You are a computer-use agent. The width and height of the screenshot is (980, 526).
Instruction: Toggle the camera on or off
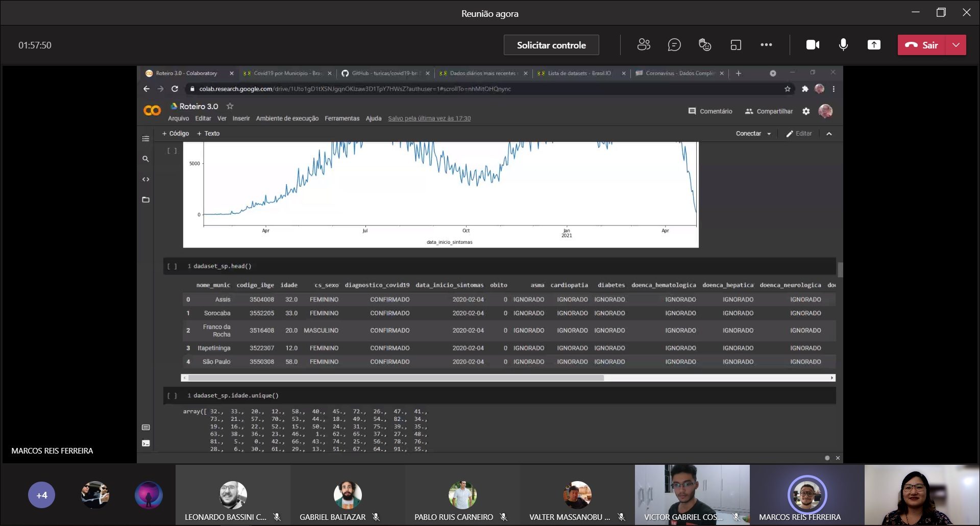813,45
